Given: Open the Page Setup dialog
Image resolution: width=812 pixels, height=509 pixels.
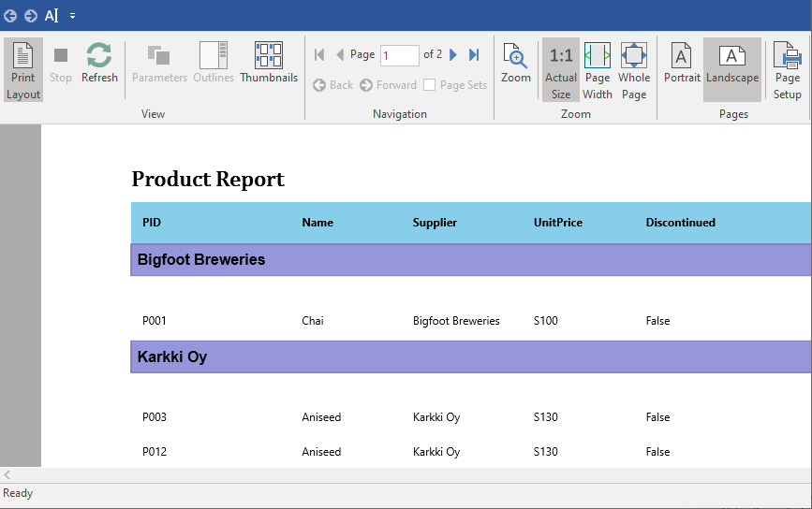Looking at the screenshot, I should tap(787, 69).
